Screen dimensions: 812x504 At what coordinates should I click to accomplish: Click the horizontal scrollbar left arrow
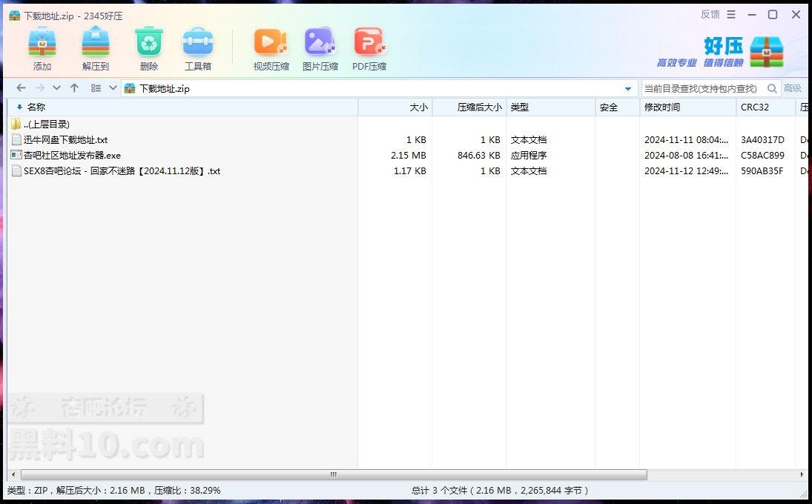point(13,474)
